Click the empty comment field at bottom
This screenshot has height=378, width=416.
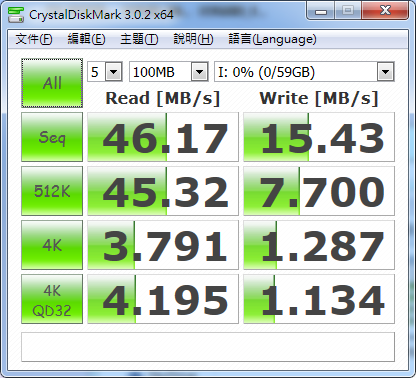point(208,347)
